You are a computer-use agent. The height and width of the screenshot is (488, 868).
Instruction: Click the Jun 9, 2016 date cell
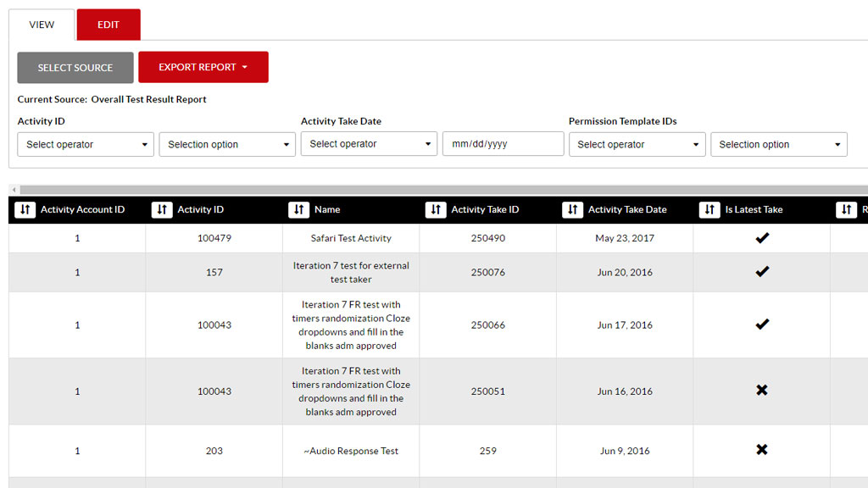[x=625, y=451]
